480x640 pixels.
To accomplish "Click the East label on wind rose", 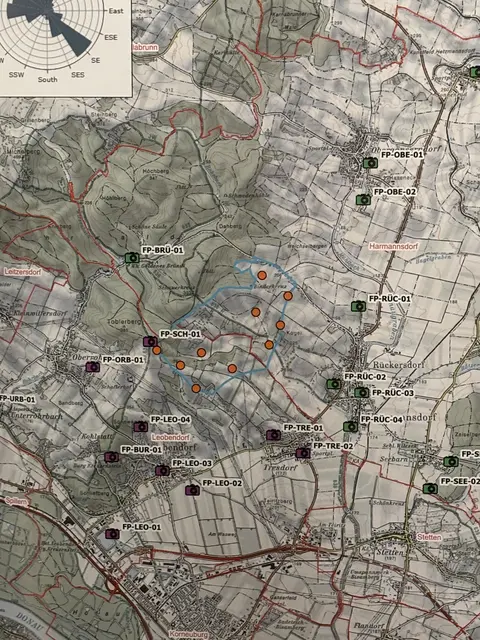I will point(116,11).
